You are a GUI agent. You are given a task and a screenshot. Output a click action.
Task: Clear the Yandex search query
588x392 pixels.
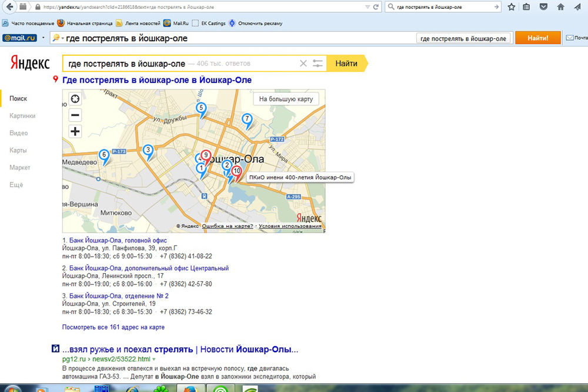pos(303,64)
